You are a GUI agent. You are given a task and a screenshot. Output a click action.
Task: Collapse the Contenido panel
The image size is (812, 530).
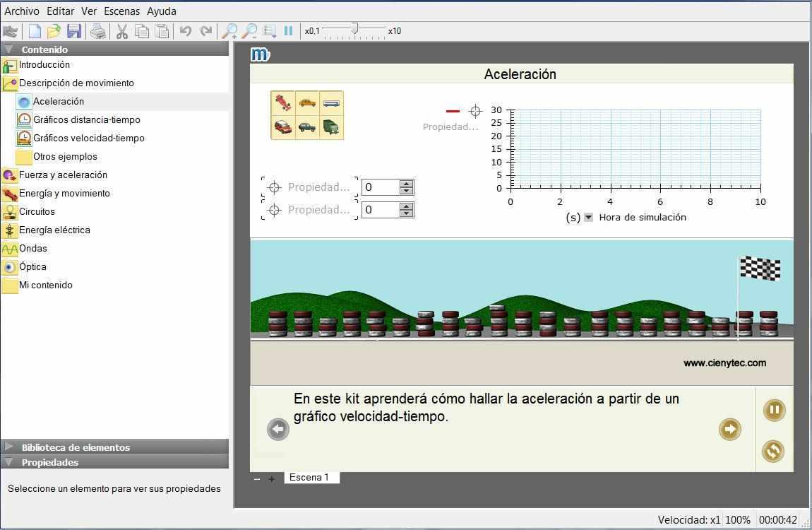point(8,49)
